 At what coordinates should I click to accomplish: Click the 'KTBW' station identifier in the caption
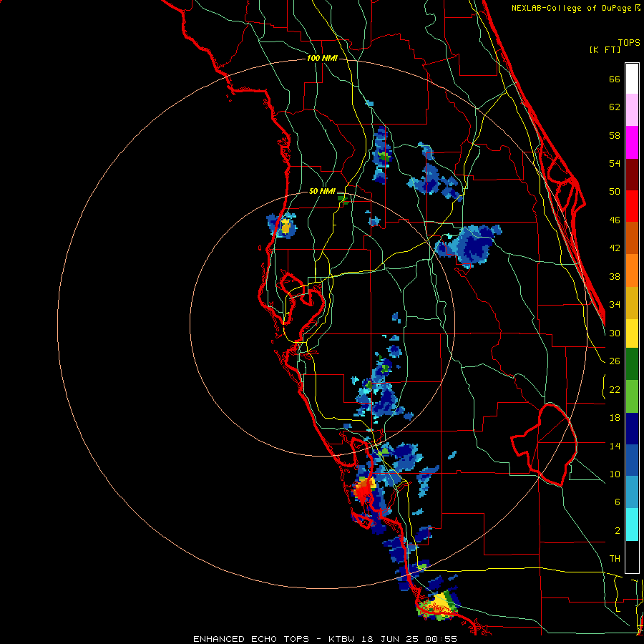pos(341,639)
